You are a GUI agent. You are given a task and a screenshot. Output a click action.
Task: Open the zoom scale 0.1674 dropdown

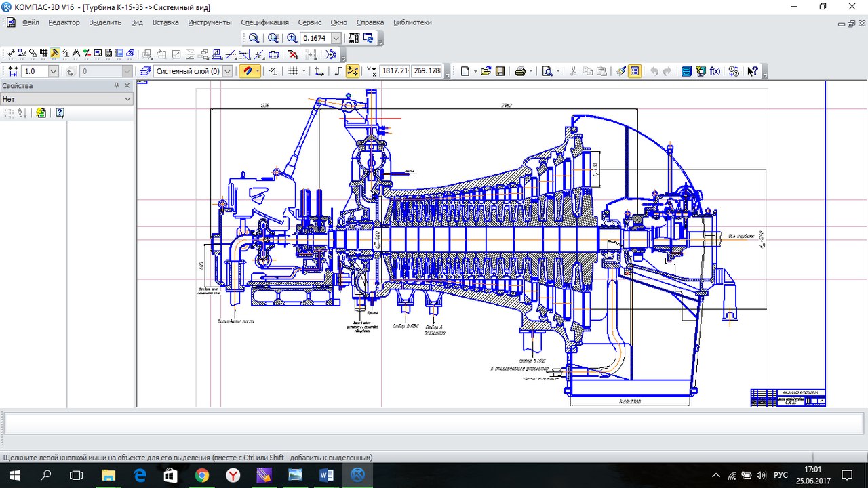[x=336, y=39]
